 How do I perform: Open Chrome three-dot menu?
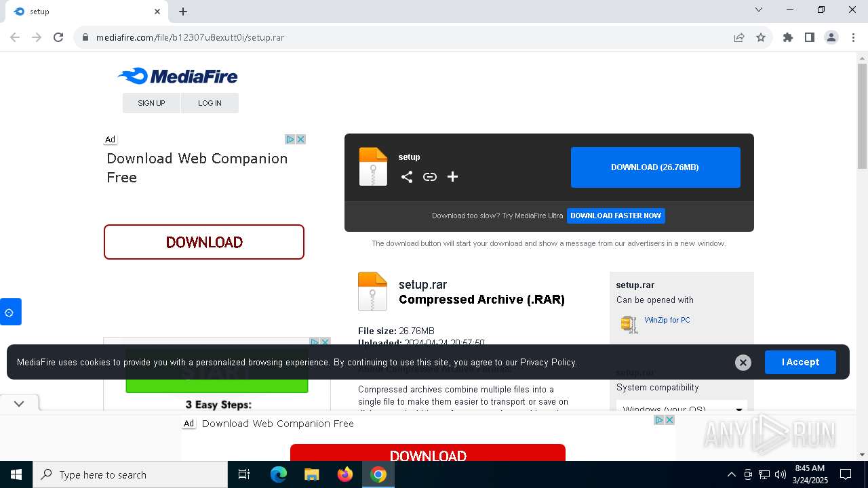(853, 37)
